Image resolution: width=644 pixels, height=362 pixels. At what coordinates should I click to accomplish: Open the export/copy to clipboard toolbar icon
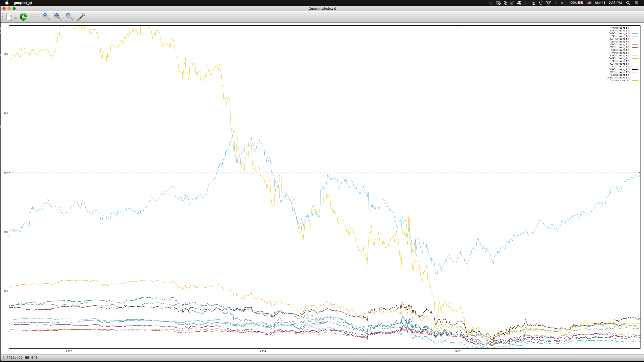[x=10, y=17]
